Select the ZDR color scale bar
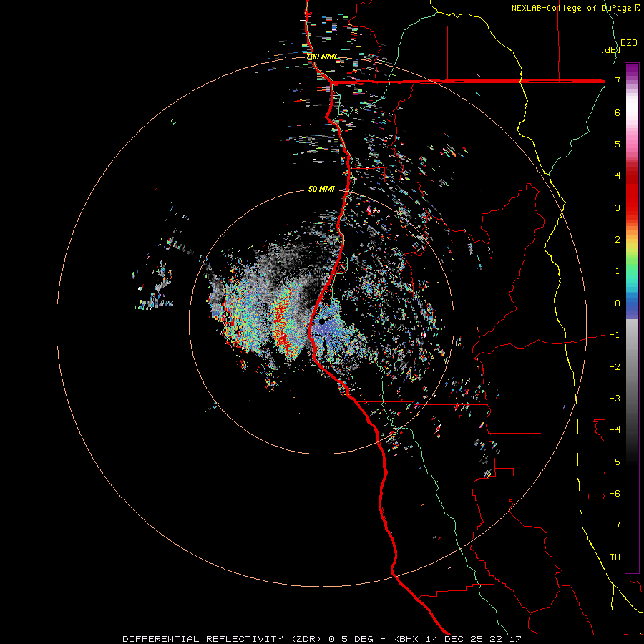This screenshot has width=644, height=644. pyautogui.click(x=632, y=318)
